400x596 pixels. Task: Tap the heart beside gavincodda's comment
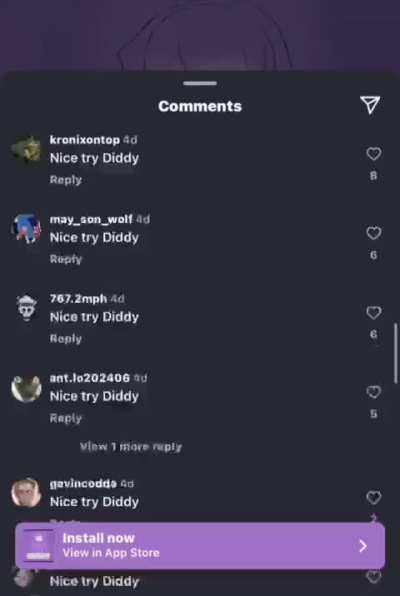click(x=373, y=498)
